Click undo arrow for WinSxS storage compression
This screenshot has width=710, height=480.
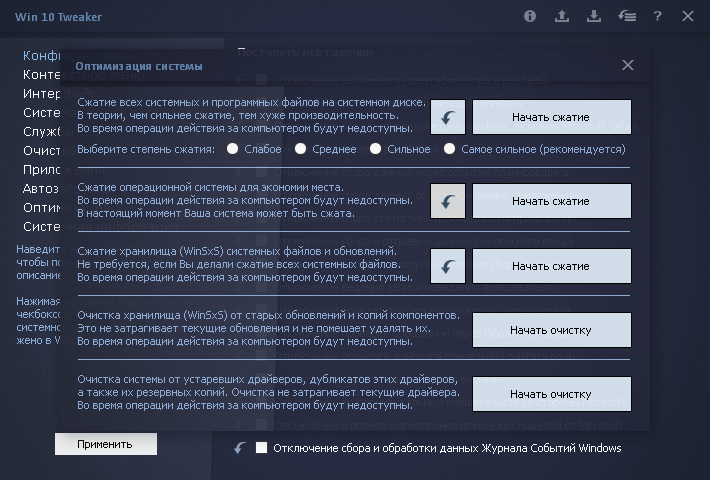coord(448,266)
